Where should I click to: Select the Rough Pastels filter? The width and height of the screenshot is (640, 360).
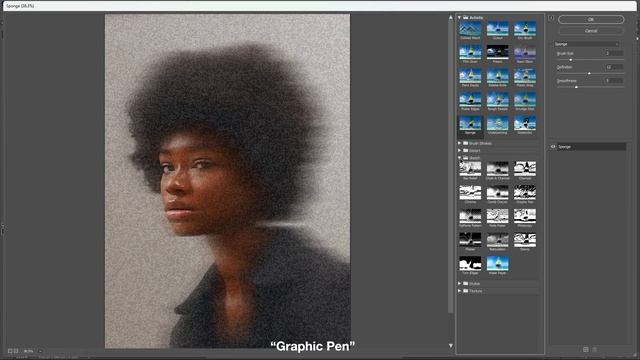[498, 101]
